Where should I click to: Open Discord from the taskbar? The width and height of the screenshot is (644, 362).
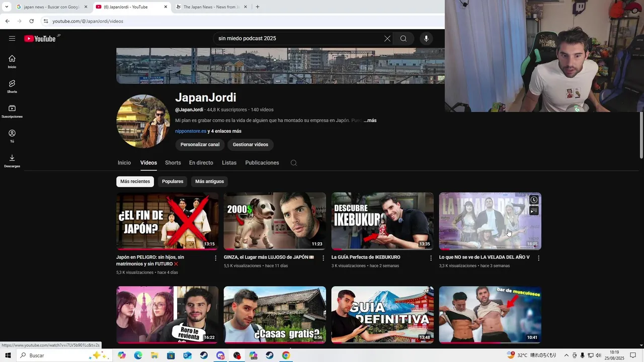[x=220, y=355]
